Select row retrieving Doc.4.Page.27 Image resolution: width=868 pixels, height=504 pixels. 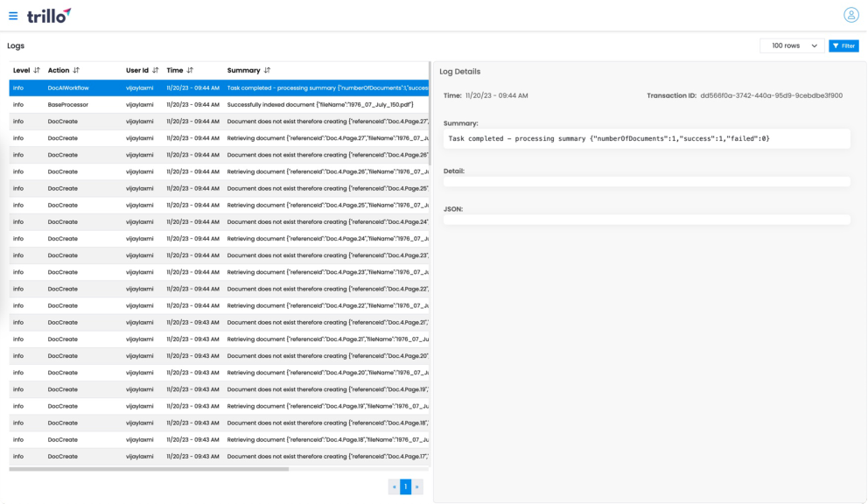pyautogui.click(x=219, y=138)
